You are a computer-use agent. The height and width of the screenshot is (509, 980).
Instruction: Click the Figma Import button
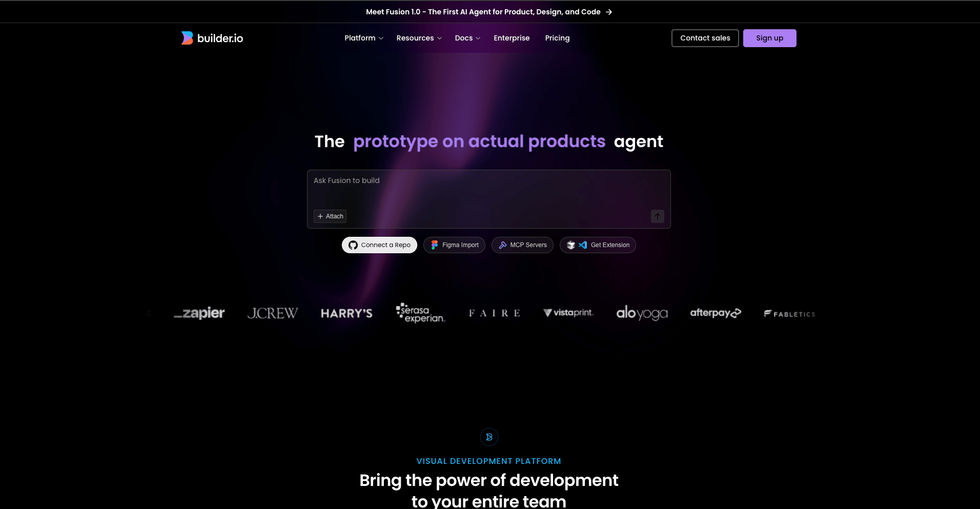(x=454, y=245)
